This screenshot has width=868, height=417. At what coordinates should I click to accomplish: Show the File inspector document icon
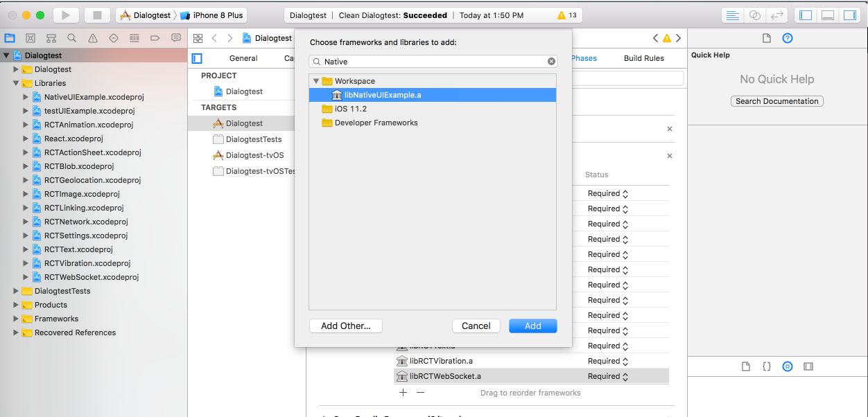tap(768, 38)
